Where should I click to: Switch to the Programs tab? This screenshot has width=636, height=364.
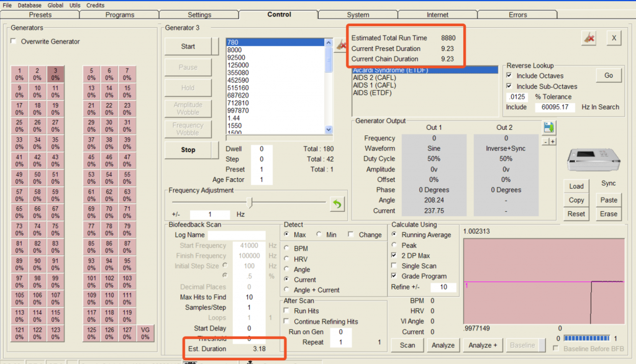[119, 14]
